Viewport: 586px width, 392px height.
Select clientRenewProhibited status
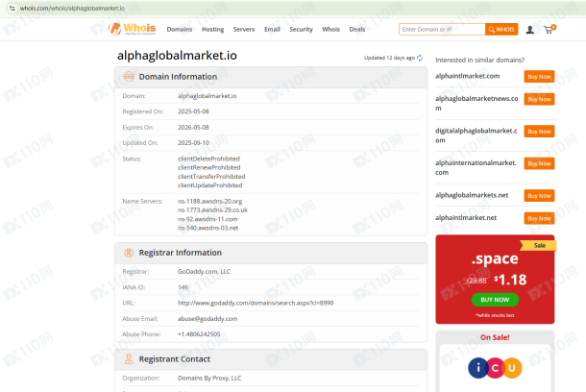click(208, 167)
